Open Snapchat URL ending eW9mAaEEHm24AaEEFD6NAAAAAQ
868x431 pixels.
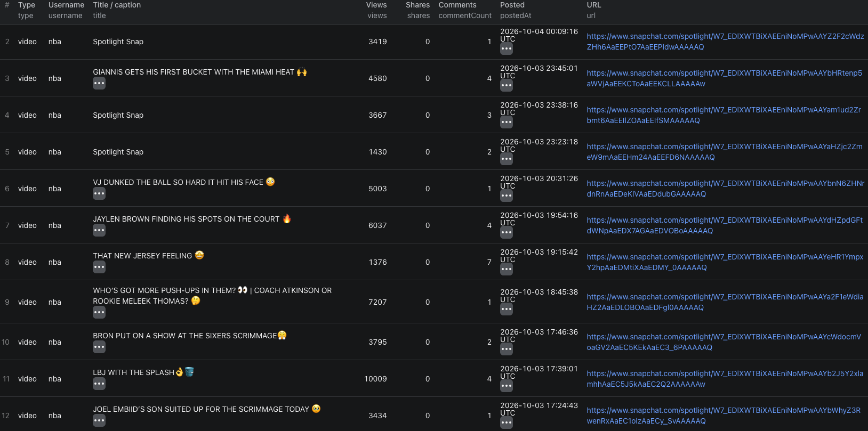725,152
